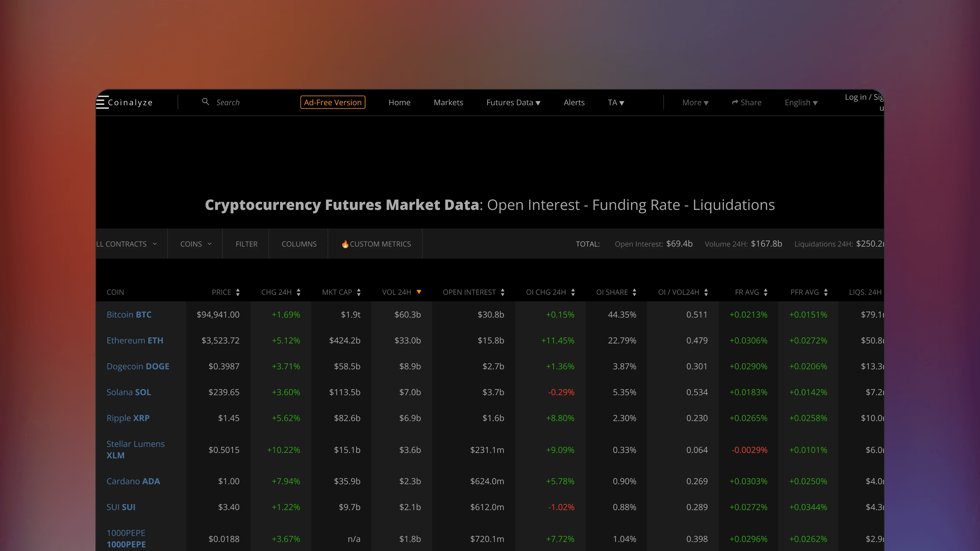The image size is (980, 551).
Task: Toggle sorting on CHG 24H column
Action: click(299, 292)
